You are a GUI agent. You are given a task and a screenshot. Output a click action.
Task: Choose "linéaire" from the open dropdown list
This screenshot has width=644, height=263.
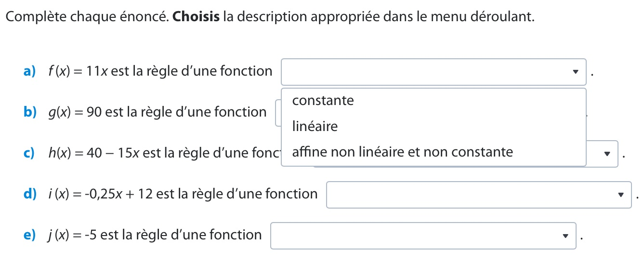315,127
